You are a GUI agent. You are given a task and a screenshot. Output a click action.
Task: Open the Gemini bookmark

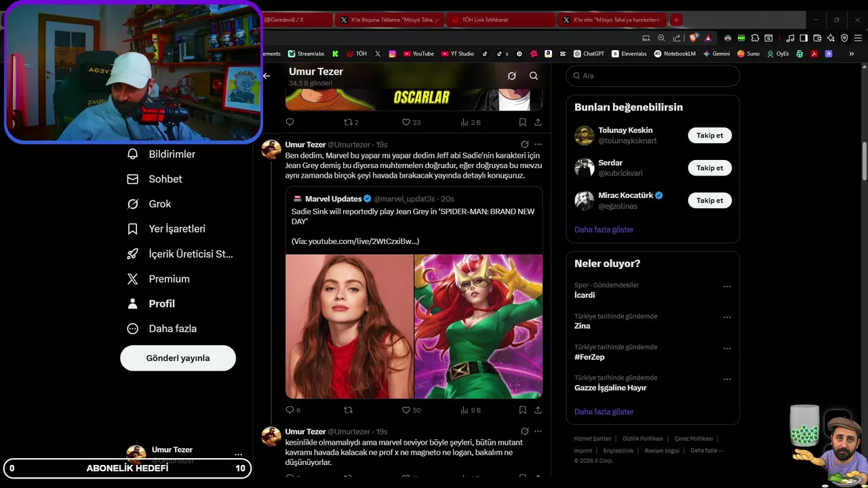click(716, 54)
